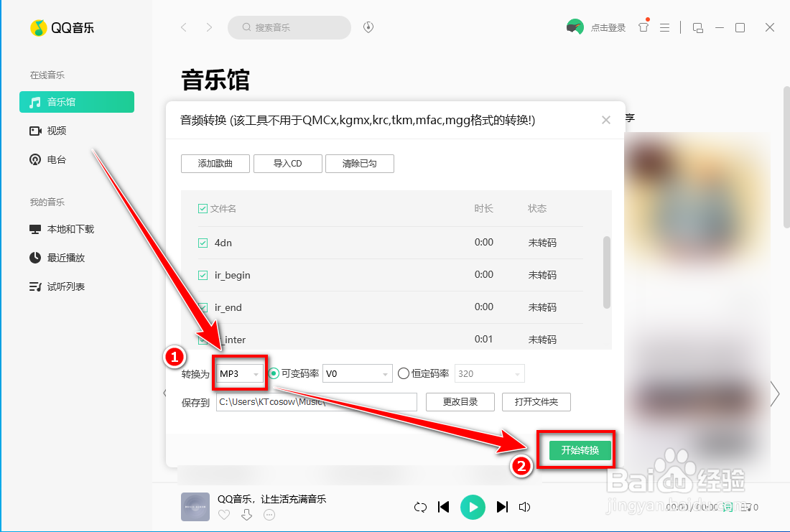Click the 导入CD button
The height and width of the screenshot is (532, 790).
(x=288, y=164)
